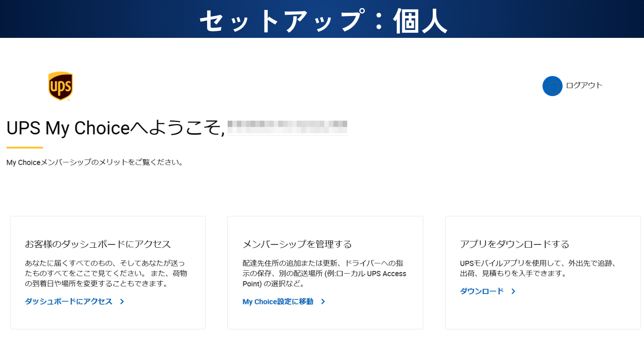644x359 pixels.
Task: Click heading アプリをダウンロードする
Action: 514,244
